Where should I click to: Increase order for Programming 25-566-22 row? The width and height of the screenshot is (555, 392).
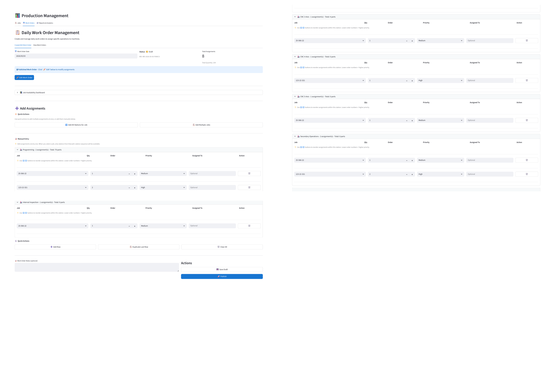pos(135,174)
